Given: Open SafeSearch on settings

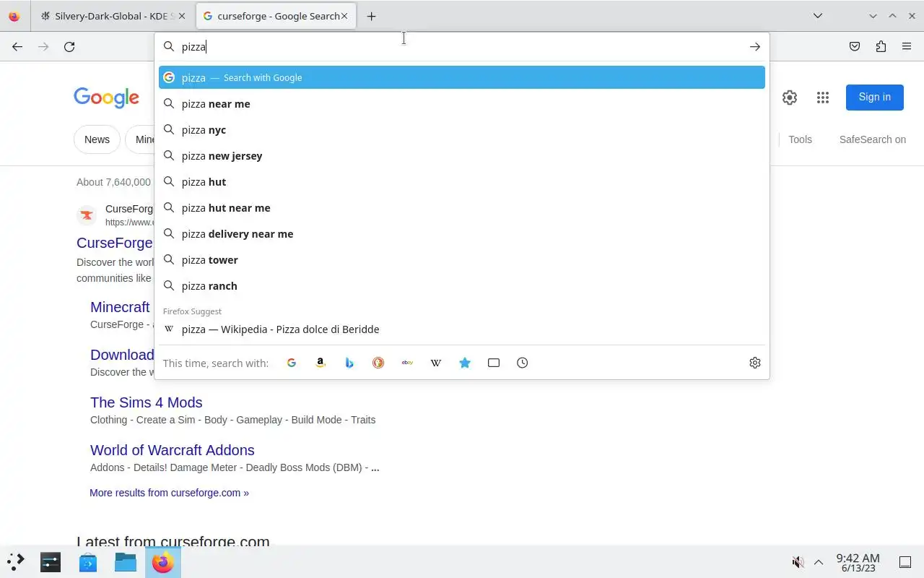Looking at the screenshot, I should pyautogui.click(x=872, y=139).
